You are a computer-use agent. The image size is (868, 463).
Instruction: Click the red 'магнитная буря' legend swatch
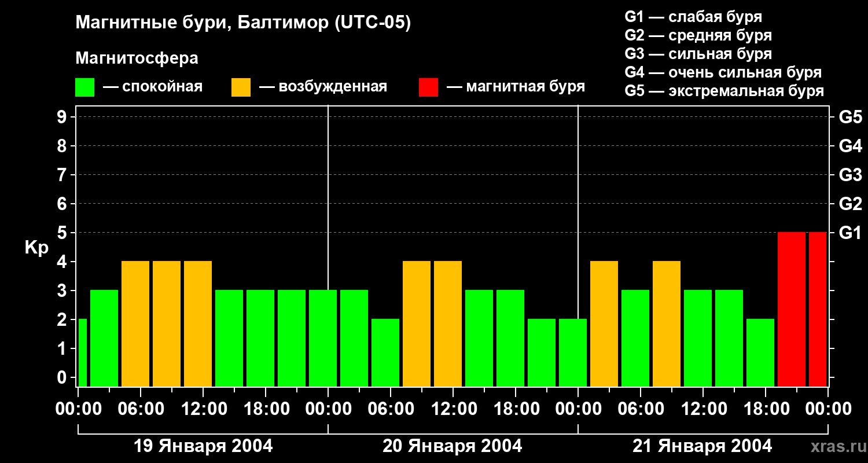tap(428, 87)
